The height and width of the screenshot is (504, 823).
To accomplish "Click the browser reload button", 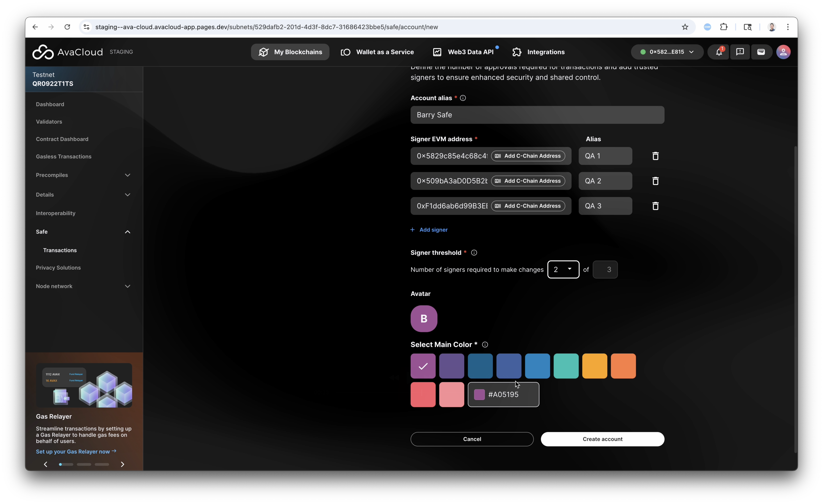I will 67,27.
